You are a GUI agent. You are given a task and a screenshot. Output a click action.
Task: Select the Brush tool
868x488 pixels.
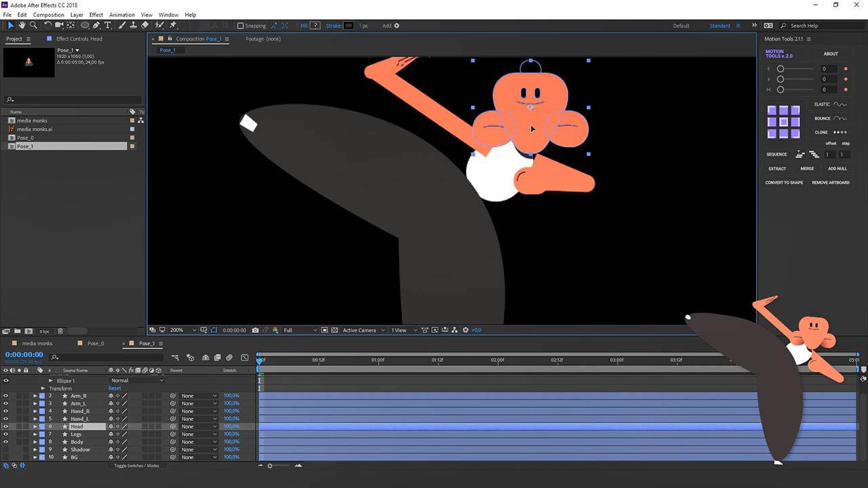[x=122, y=25]
